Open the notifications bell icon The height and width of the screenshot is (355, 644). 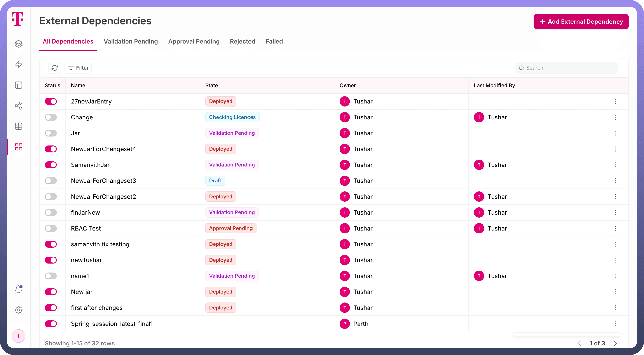click(x=19, y=289)
